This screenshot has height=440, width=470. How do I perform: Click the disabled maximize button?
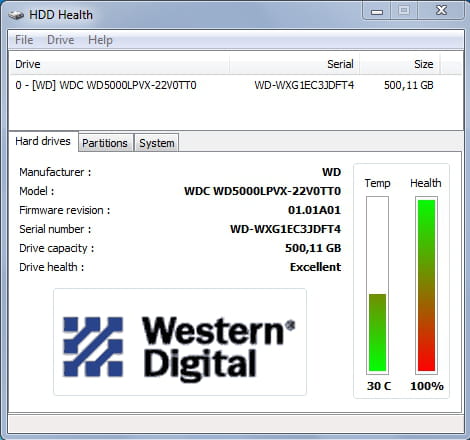click(x=404, y=11)
